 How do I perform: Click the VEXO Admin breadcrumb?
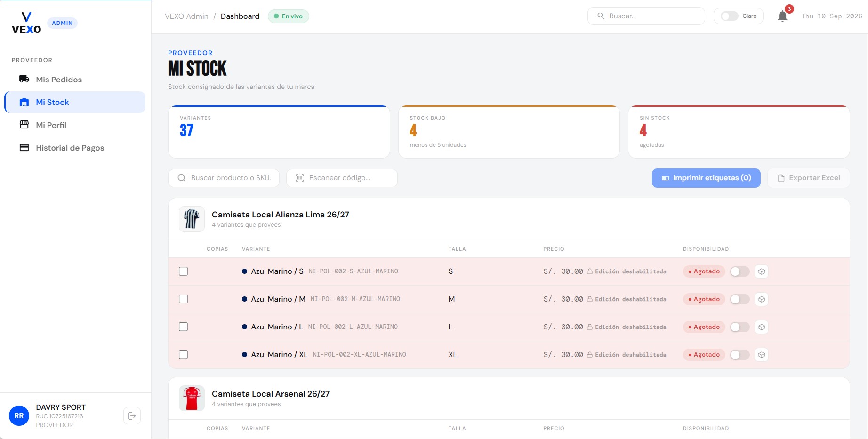pos(186,16)
